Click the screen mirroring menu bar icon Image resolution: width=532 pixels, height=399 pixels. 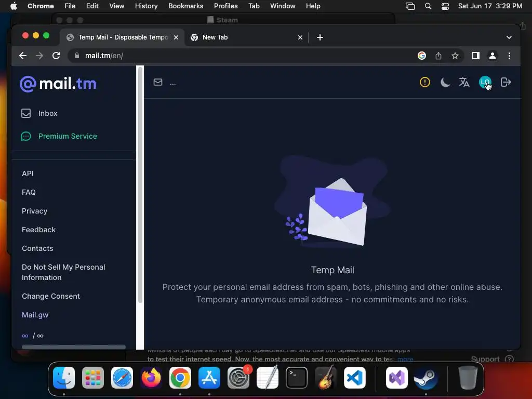tap(410, 6)
